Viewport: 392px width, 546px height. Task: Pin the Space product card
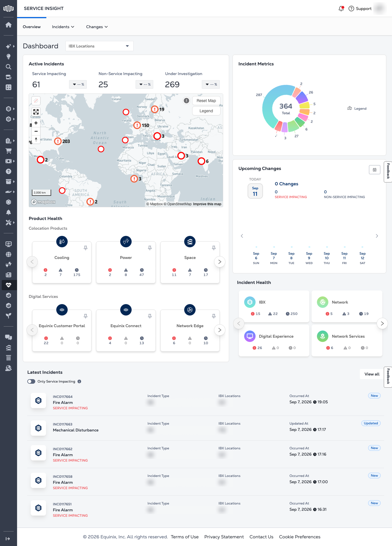(214, 248)
